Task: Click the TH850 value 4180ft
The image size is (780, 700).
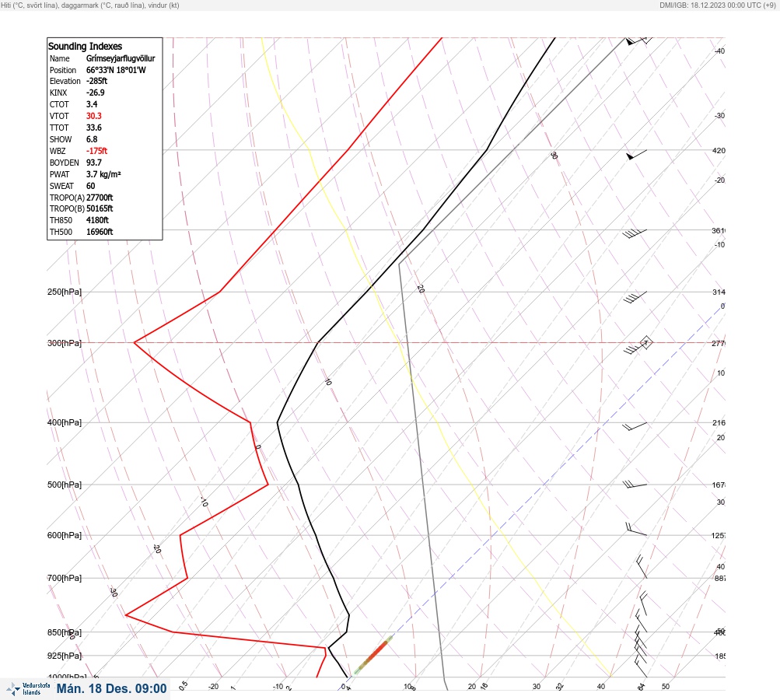Action: [97, 220]
